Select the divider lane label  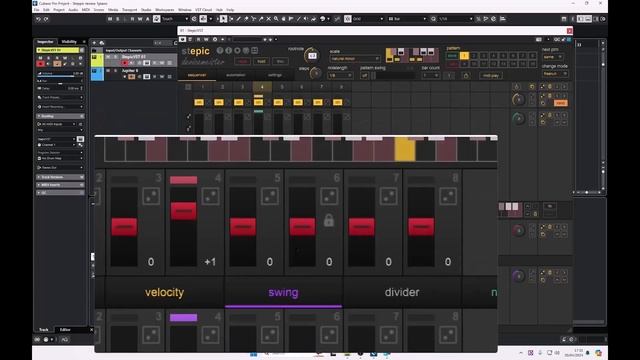402,292
